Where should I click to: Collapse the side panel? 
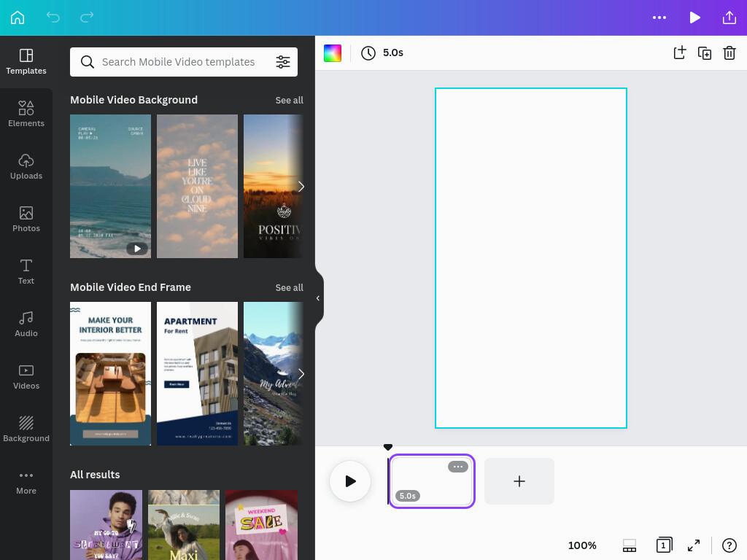tap(318, 298)
